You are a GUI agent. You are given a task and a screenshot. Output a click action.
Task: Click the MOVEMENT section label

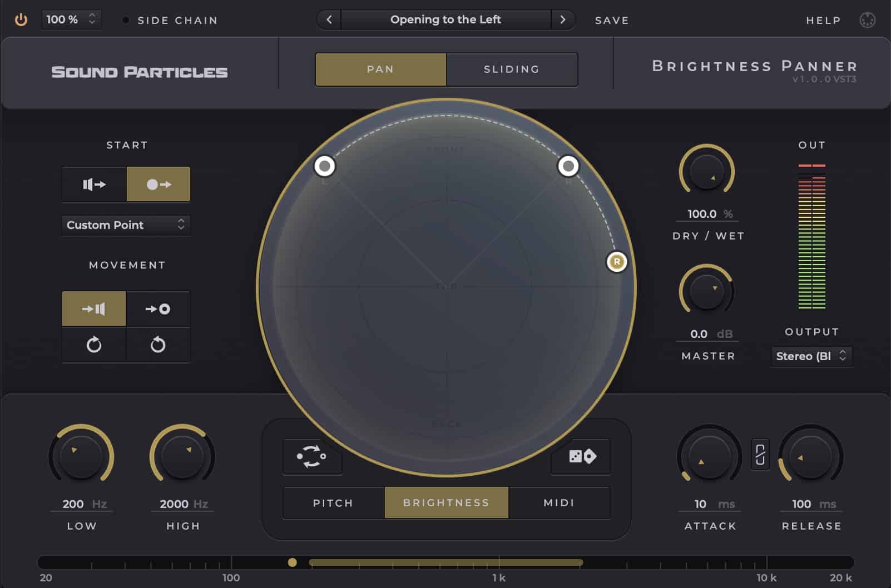point(127,265)
